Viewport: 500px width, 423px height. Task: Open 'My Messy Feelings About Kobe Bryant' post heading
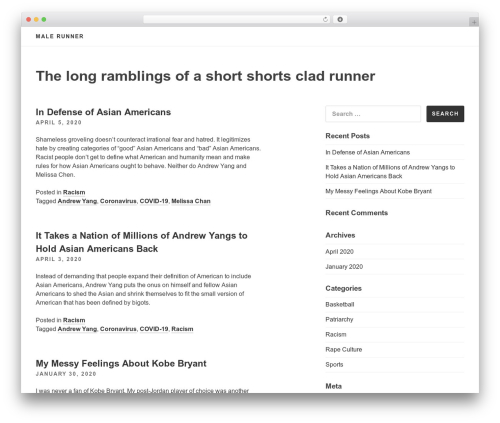pyautogui.click(x=121, y=363)
